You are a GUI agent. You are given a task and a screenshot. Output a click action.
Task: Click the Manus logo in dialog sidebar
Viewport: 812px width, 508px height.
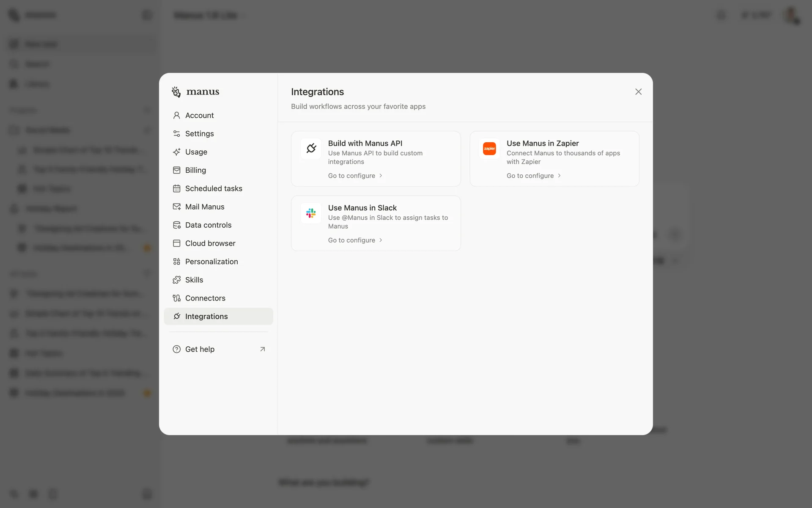pyautogui.click(x=195, y=92)
